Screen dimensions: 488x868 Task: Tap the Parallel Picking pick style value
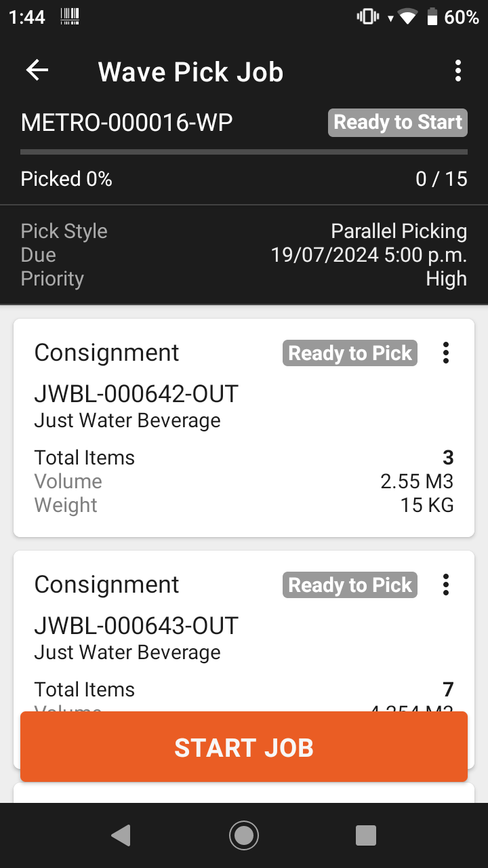click(399, 231)
